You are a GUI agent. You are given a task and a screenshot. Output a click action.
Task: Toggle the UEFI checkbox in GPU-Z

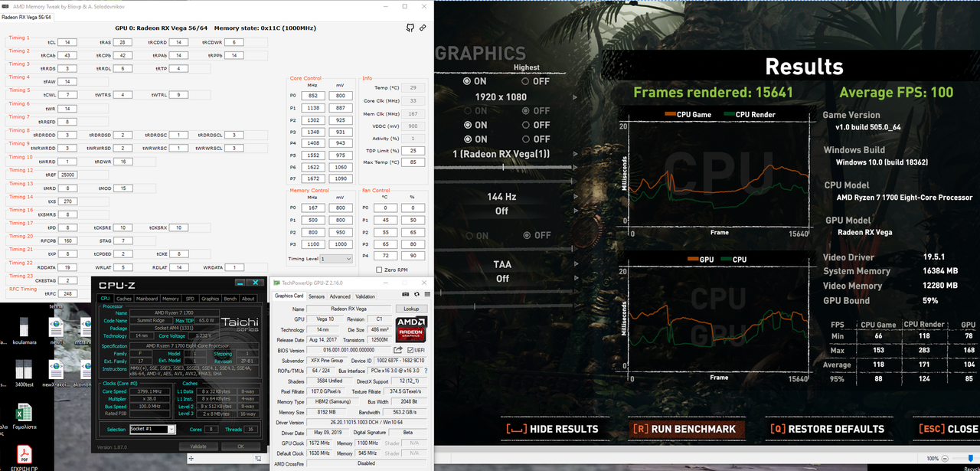click(410, 350)
